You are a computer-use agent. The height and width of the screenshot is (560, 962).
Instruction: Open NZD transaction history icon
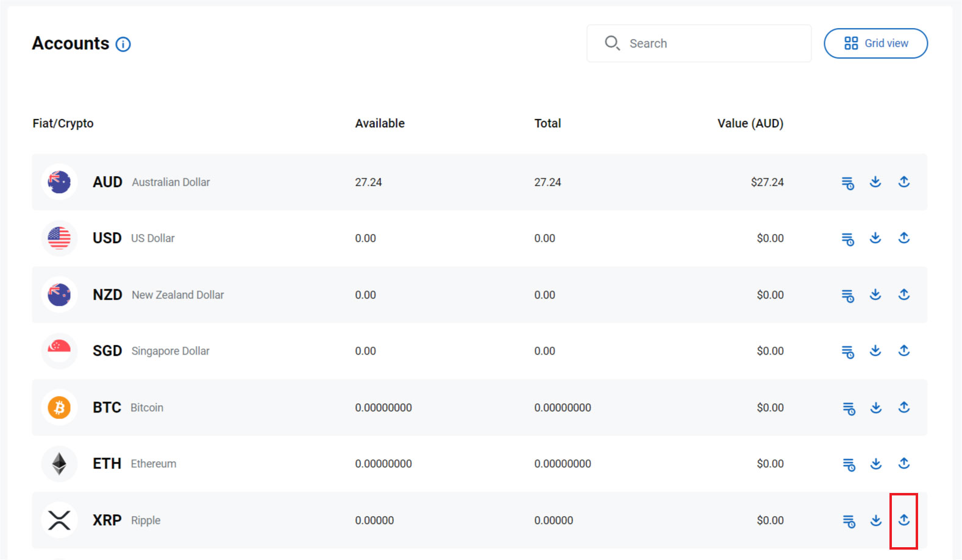point(847,296)
